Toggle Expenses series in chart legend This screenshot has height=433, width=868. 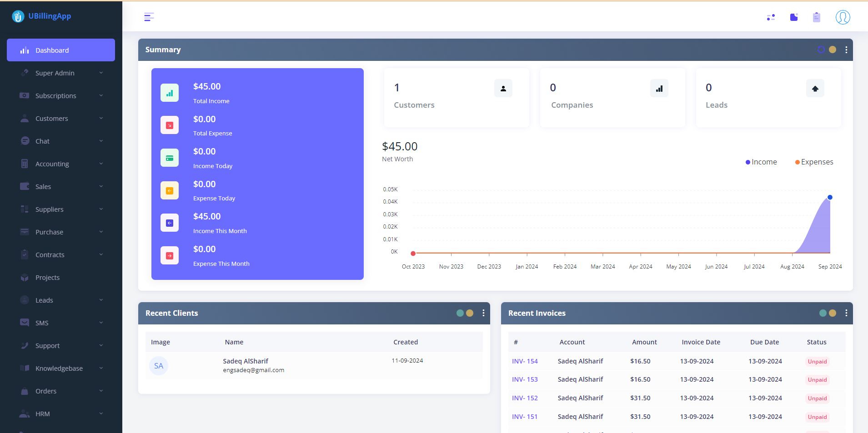[x=814, y=162]
